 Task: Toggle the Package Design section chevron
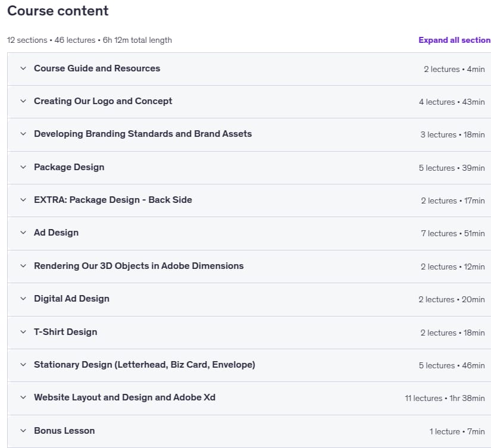point(23,167)
